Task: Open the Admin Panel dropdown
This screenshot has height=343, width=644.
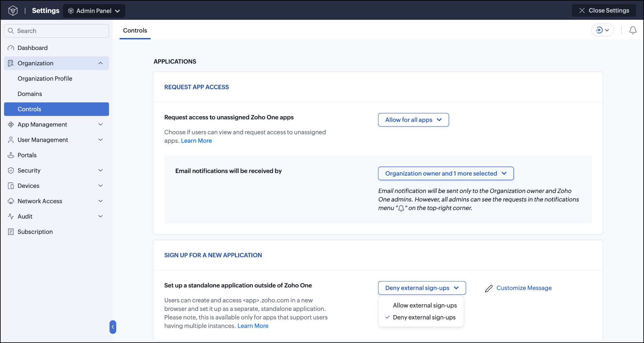Action: point(94,11)
